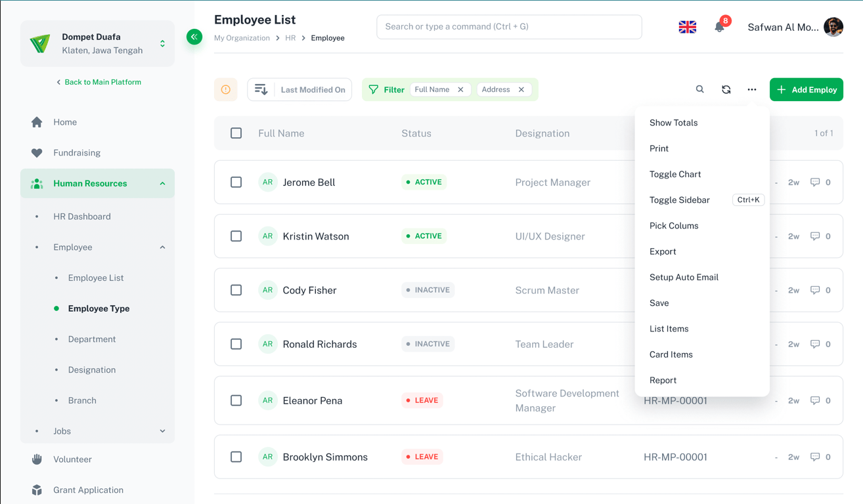863x504 pixels.
Task: Click the orange alert icon button
Action: (x=225, y=90)
